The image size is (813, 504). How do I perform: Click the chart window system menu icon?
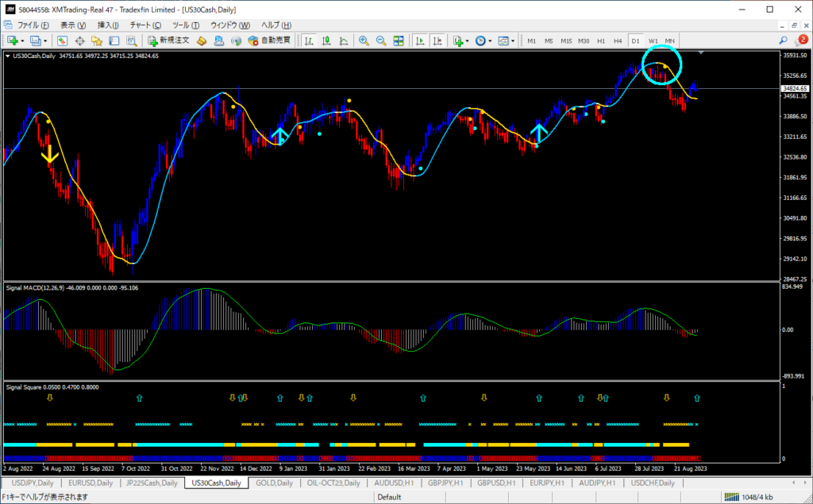(x=8, y=25)
